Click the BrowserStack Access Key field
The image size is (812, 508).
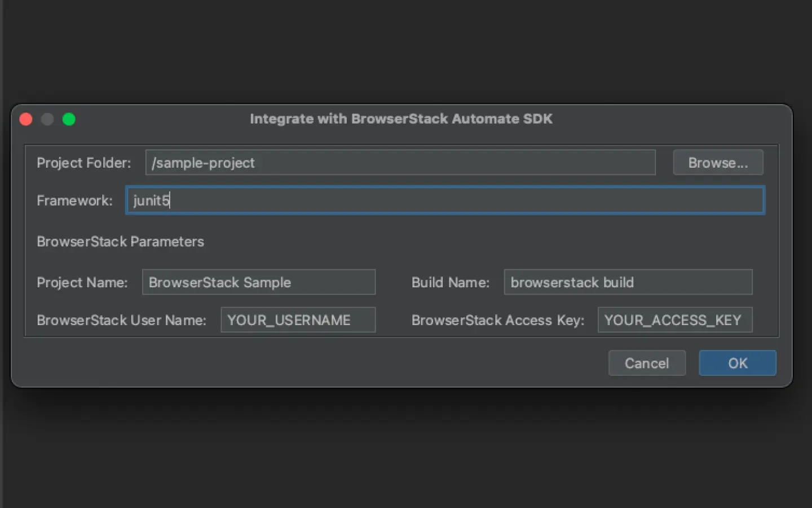click(674, 320)
